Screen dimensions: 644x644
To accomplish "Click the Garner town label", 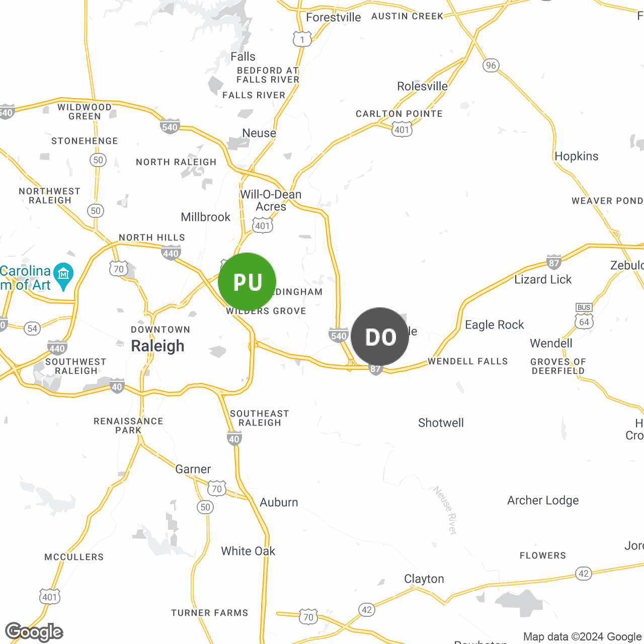I will (x=193, y=469).
